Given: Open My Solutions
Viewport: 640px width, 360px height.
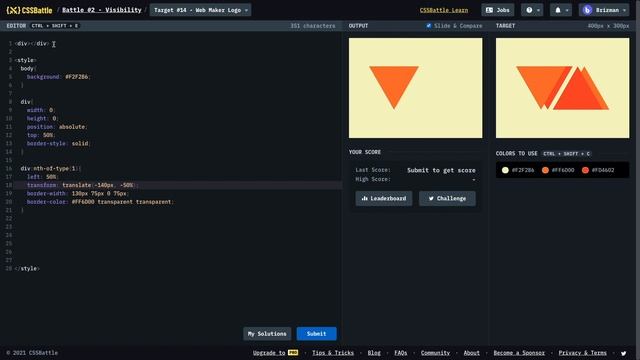Looking at the screenshot, I should pos(267,333).
